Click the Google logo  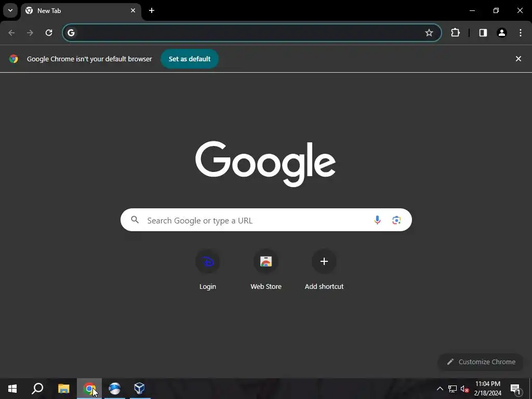(265, 164)
